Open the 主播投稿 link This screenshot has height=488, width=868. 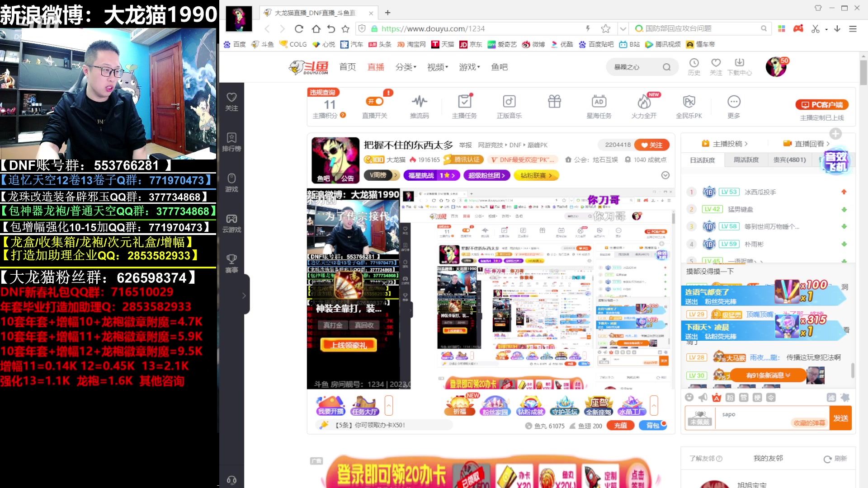click(x=725, y=144)
